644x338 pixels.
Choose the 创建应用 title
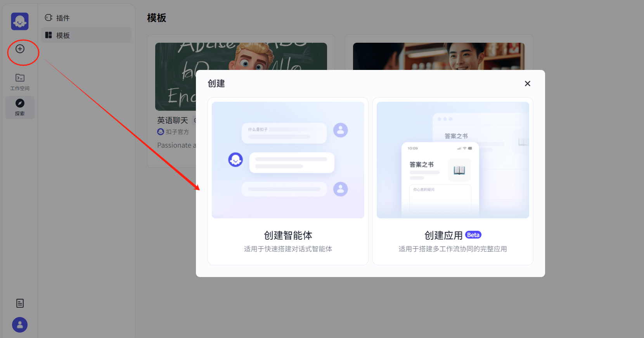coord(443,235)
